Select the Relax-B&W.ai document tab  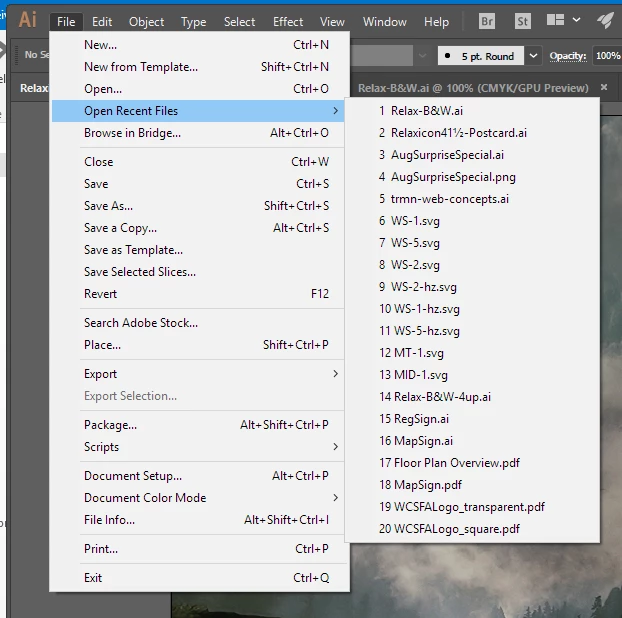pos(473,88)
